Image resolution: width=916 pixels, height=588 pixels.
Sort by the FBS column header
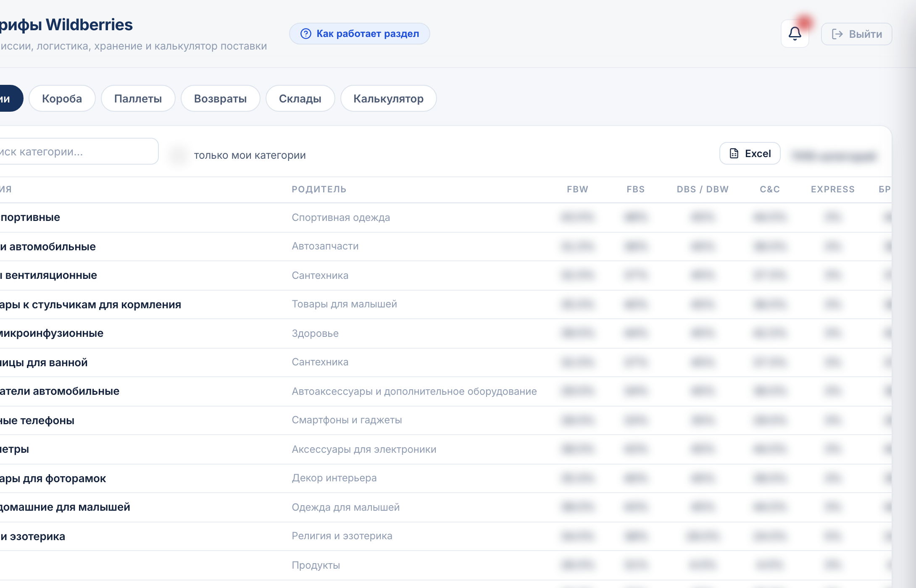coord(636,189)
